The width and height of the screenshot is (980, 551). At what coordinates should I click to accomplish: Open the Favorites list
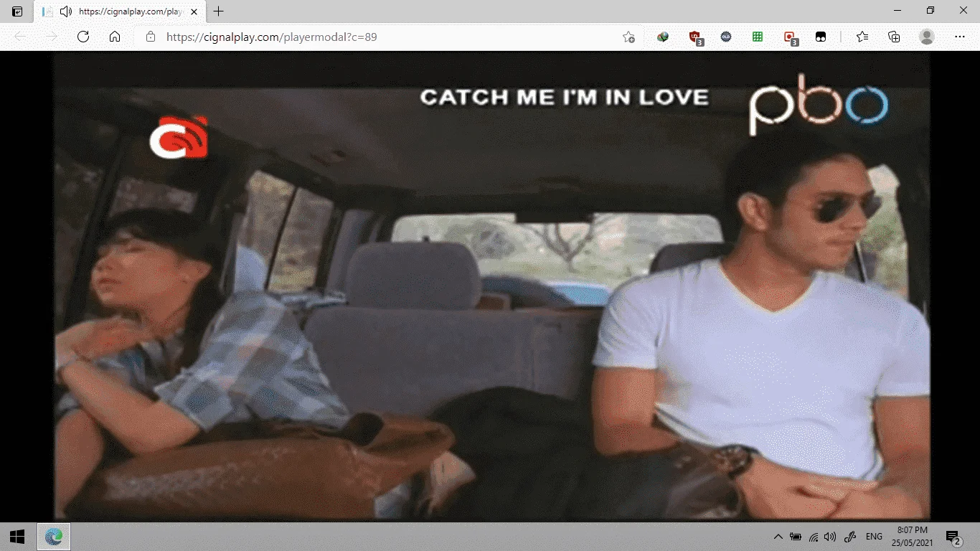[x=862, y=37]
